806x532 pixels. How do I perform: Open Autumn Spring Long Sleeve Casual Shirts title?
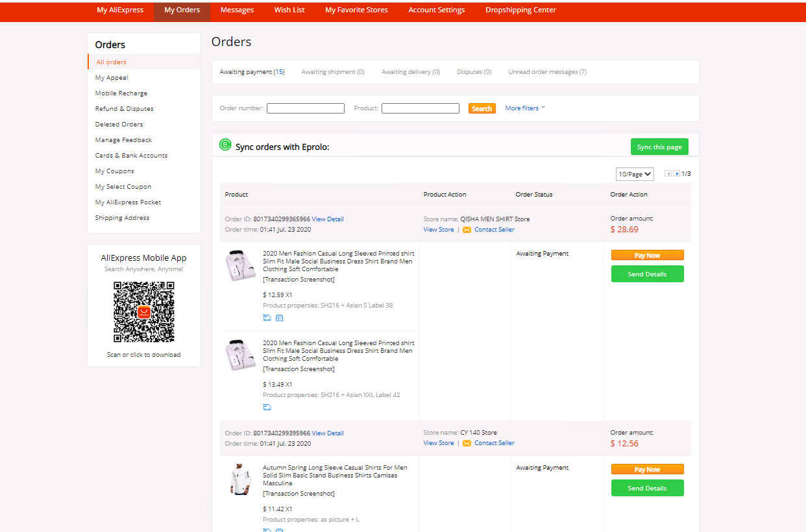pos(335,476)
